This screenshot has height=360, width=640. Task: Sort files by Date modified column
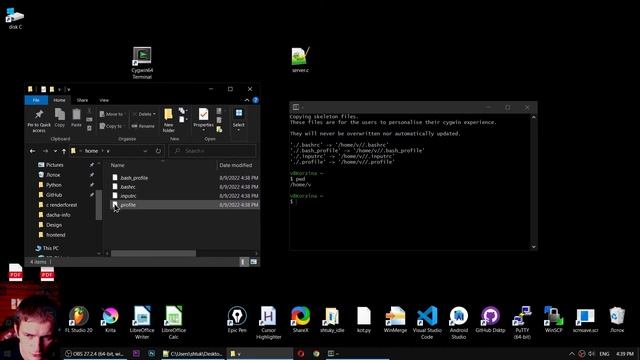point(238,165)
